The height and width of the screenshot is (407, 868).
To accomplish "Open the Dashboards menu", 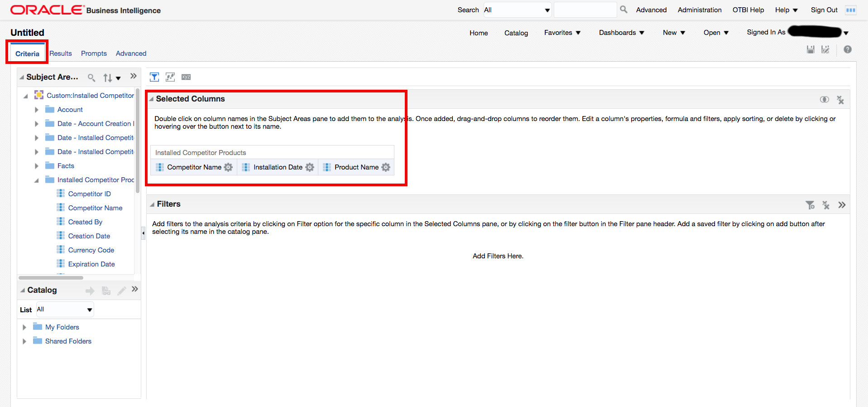I will pyautogui.click(x=621, y=33).
